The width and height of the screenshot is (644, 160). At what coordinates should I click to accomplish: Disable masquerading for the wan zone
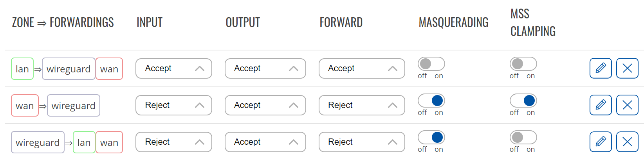pos(431,101)
